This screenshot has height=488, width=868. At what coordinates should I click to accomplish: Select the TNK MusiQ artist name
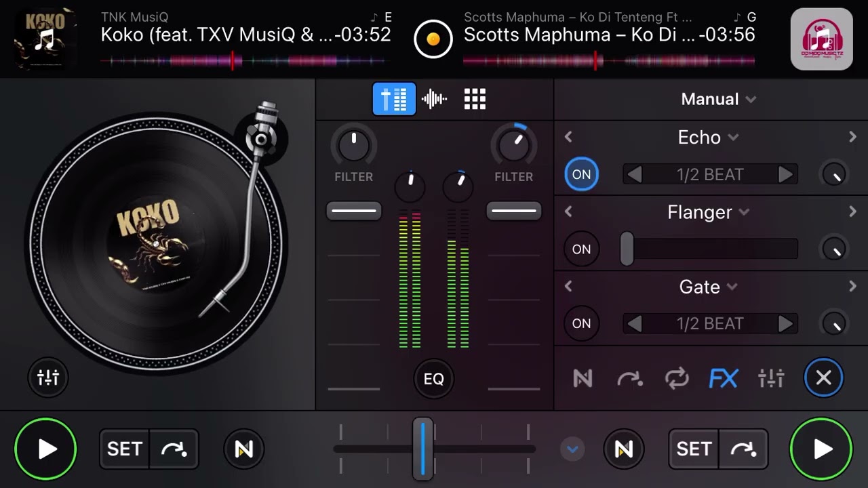134,17
